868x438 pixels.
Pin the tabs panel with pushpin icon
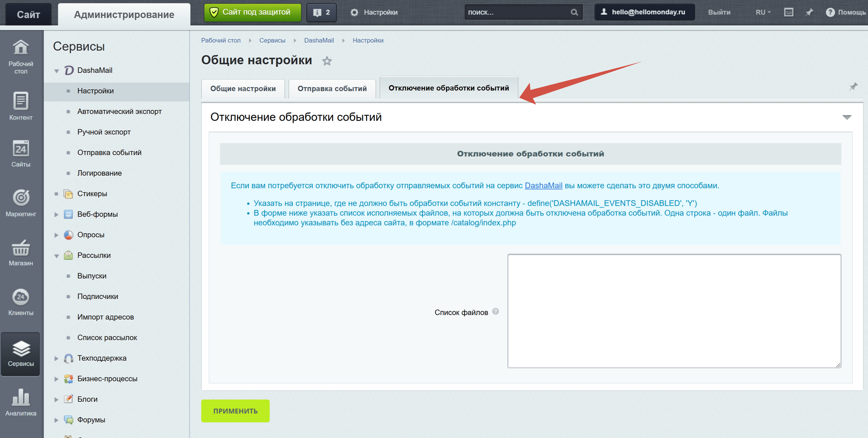point(853,87)
